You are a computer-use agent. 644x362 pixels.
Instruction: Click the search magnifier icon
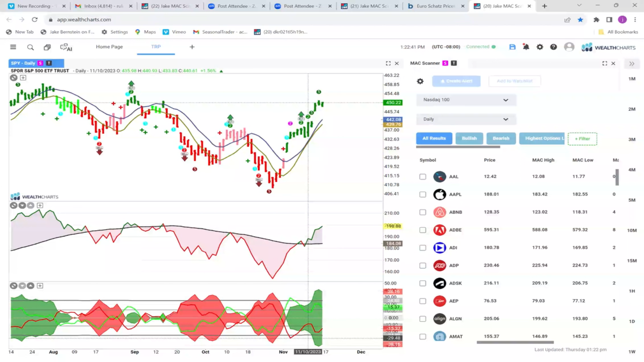(31, 47)
